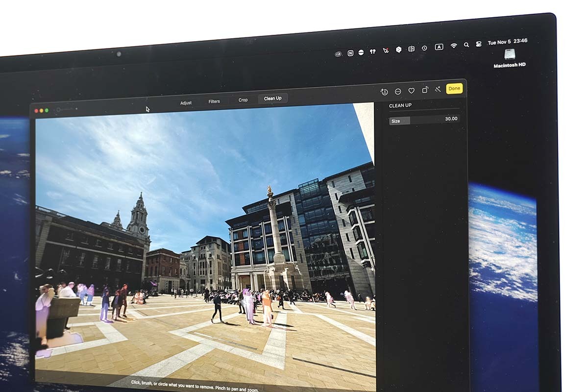
Task: Click the red close window button
Action: point(36,111)
